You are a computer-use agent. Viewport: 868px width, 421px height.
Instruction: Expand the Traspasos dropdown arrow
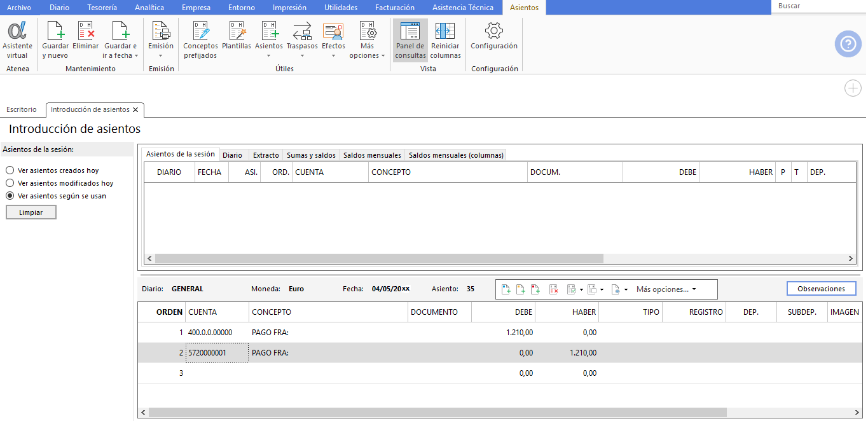pyautogui.click(x=302, y=56)
